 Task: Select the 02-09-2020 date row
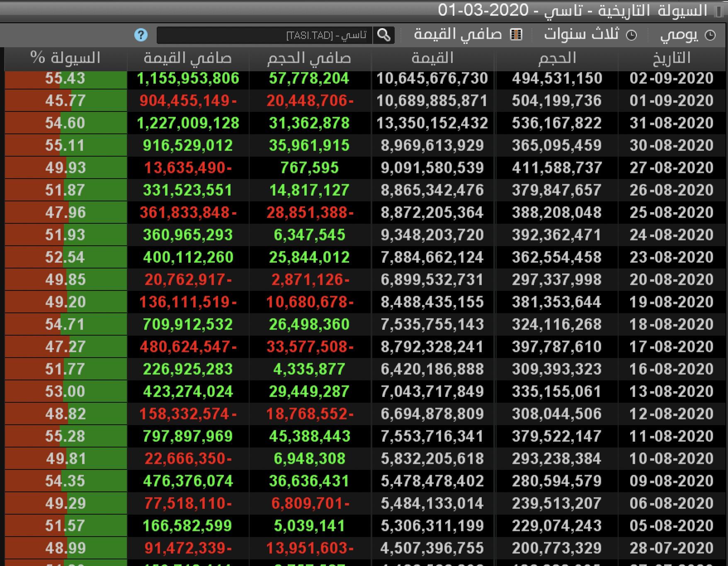pyautogui.click(x=366, y=78)
